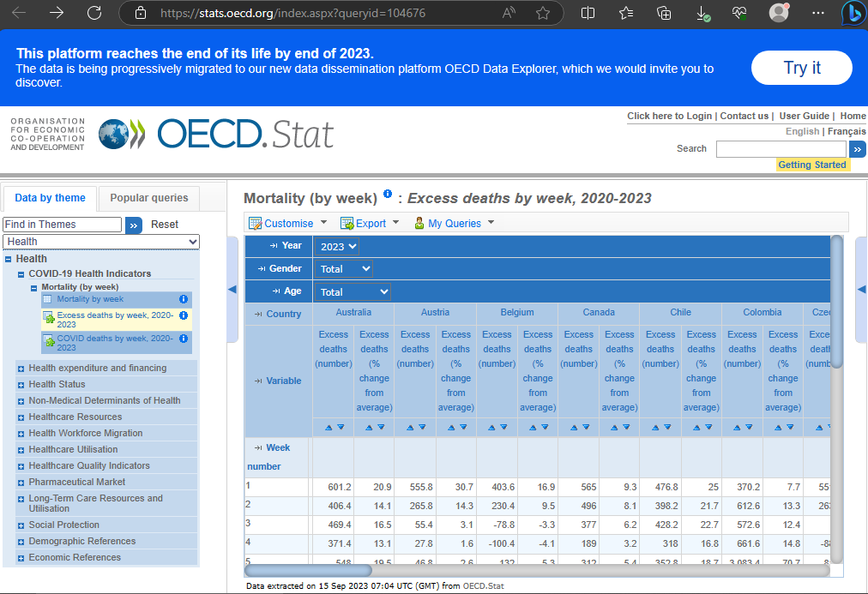Collapse the Health tree node
Image resolution: width=868 pixels, height=594 pixels.
click(9, 259)
